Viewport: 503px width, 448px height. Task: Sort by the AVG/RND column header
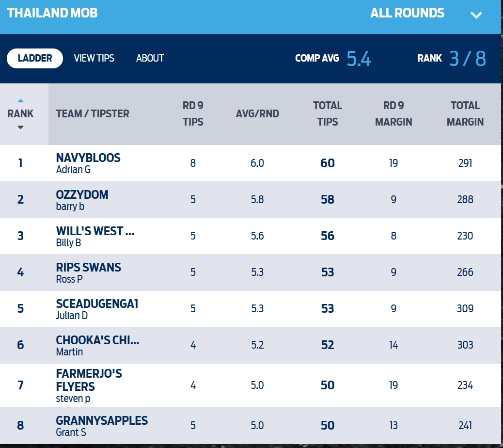pyautogui.click(x=257, y=114)
